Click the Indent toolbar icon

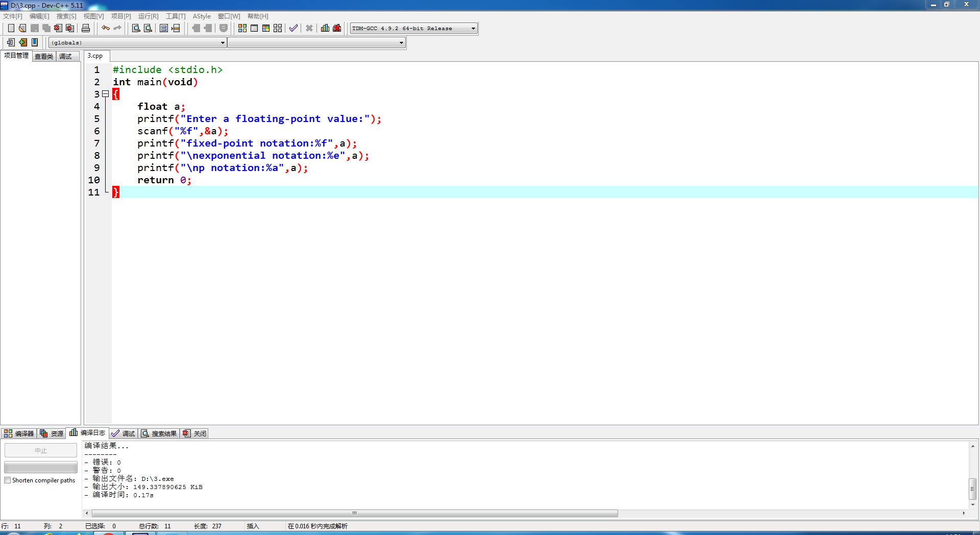[195, 28]
